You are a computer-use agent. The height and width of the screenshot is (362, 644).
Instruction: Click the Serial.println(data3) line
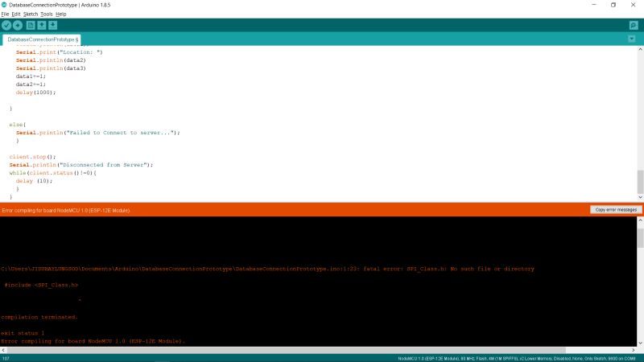51,68
